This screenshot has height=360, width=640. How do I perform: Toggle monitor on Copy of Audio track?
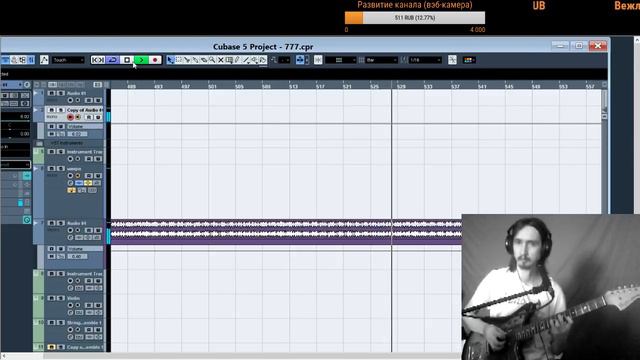[78, 117]
